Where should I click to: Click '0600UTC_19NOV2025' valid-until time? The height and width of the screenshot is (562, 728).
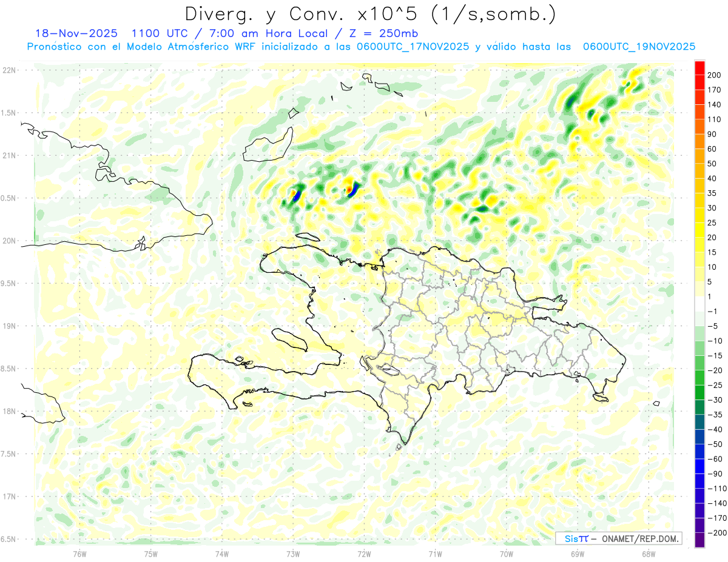point(639,47)
